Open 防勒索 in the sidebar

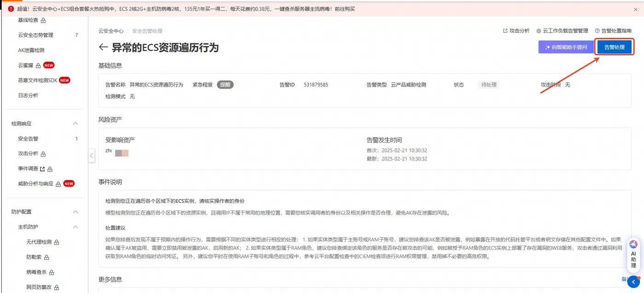coord(34,257)
